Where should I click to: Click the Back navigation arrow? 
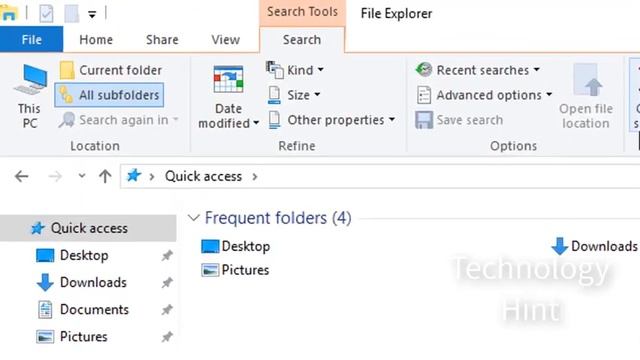(21, 176)
